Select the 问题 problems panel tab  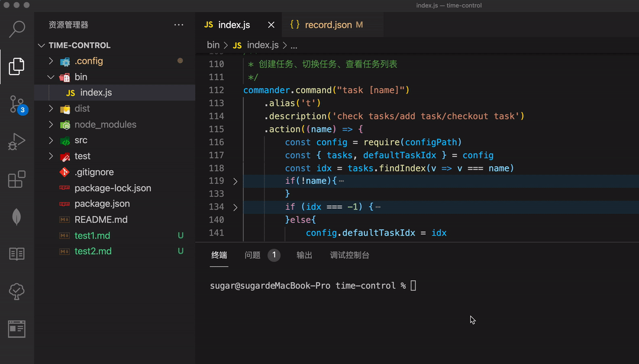click(253, 255)
